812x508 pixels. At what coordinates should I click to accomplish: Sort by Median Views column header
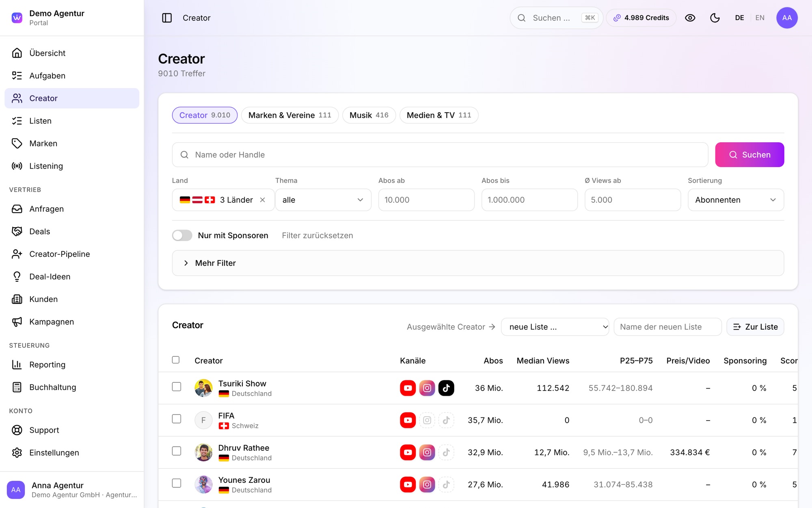pyautogui.click(x=543, y=361)
